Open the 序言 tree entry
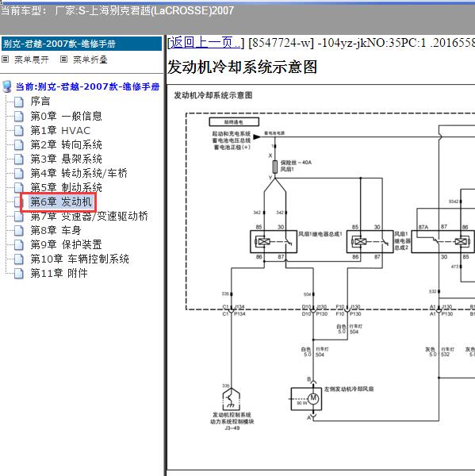The height and width of the screenshot is (476, 475). (x=40, y=102)
